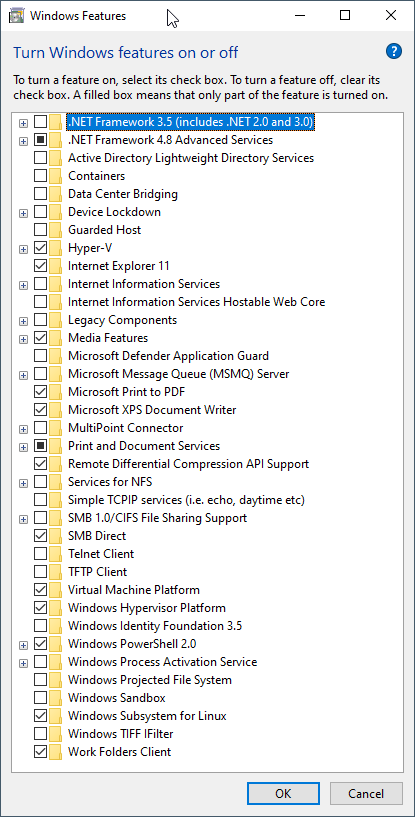Expand .NET Framework 4.8 Advanced Services
This screenshot has width=415, height=817.
coord(23,141)
